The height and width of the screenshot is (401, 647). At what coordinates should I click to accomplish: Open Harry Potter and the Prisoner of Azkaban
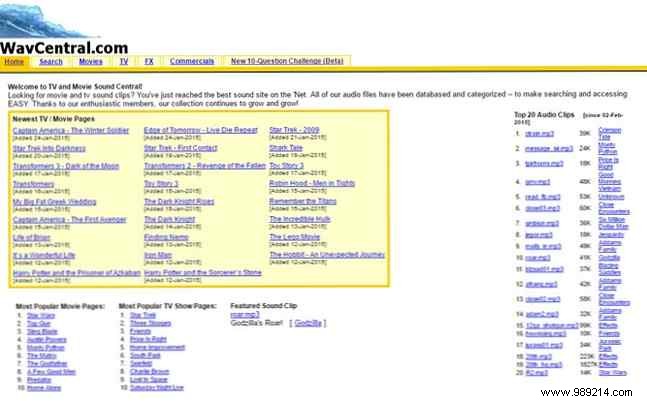tap(77, 273)
